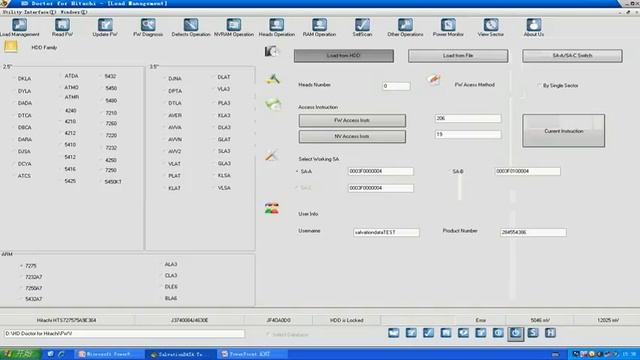Image resolution: width=640 pixels, height=360 pixels.
Task: Open the FW Diagnosis tool
Action: click(148, 28)
